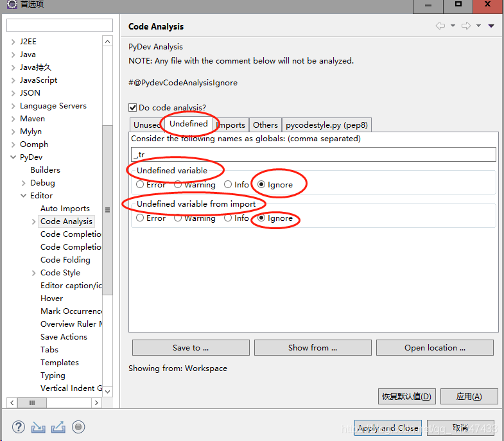Select Ignore for Undefined variable

pyautogui.click(x=261, y=184)
